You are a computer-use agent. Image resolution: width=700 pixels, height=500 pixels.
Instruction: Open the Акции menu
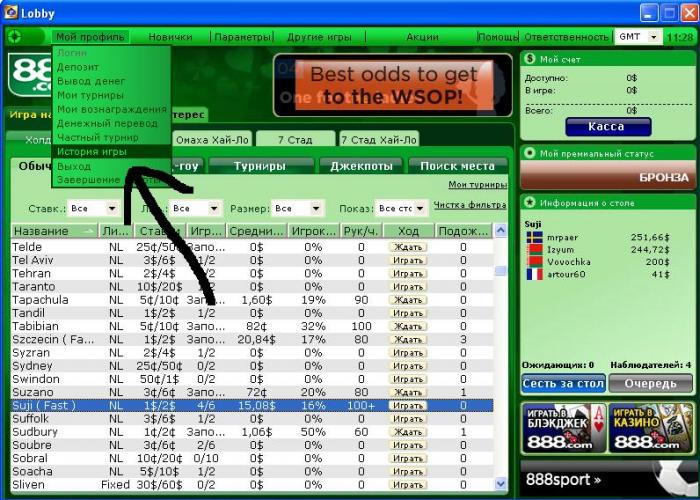[422, 37]
